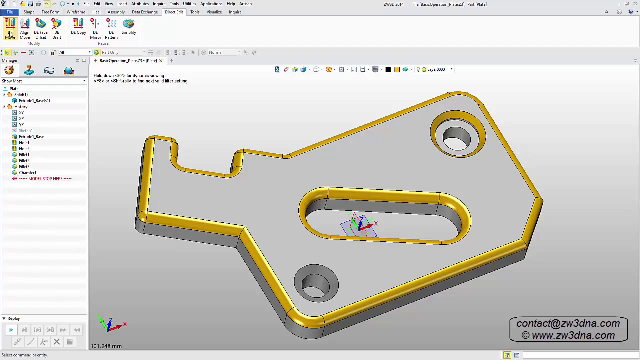Open the Help menu
Viewport: 640px width, 360px height.
point(231,4)
